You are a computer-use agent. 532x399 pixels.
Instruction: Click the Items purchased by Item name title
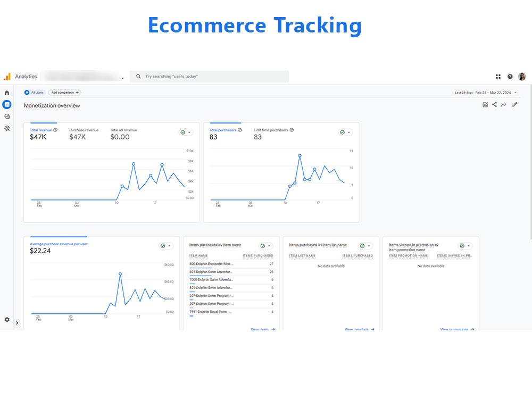point(215,245)
